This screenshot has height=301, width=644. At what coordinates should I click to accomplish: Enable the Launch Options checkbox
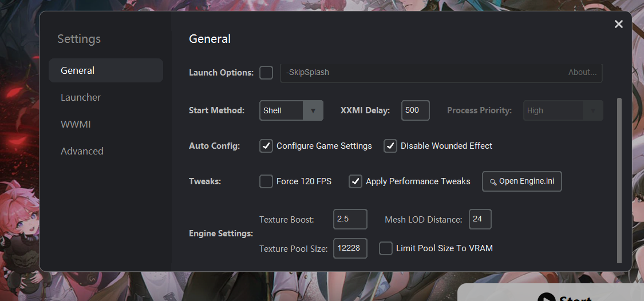coord(266,73)
